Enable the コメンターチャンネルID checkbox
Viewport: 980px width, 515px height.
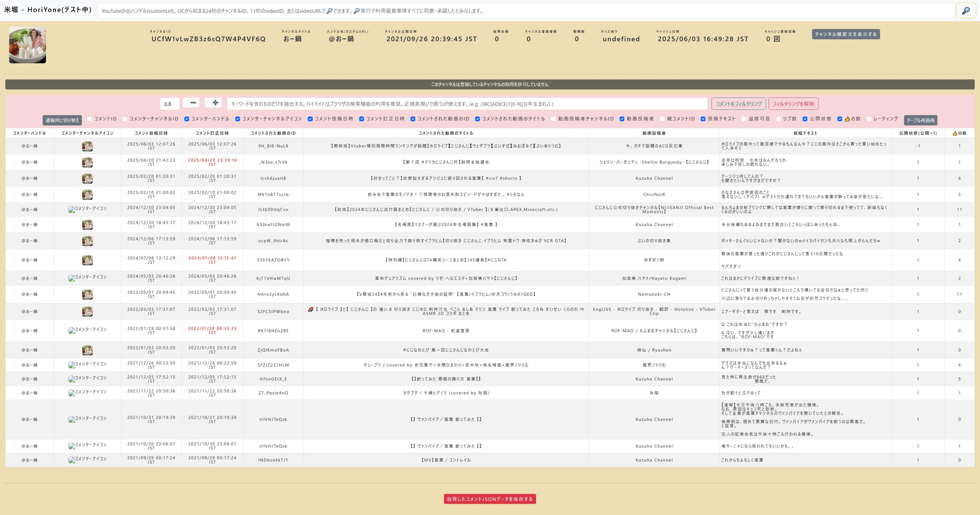point(125,119)
